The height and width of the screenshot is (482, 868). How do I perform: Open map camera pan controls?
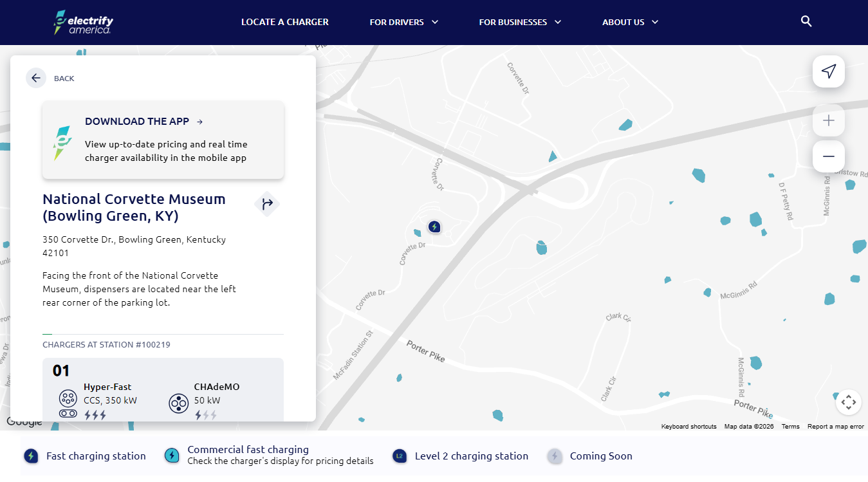849,402
